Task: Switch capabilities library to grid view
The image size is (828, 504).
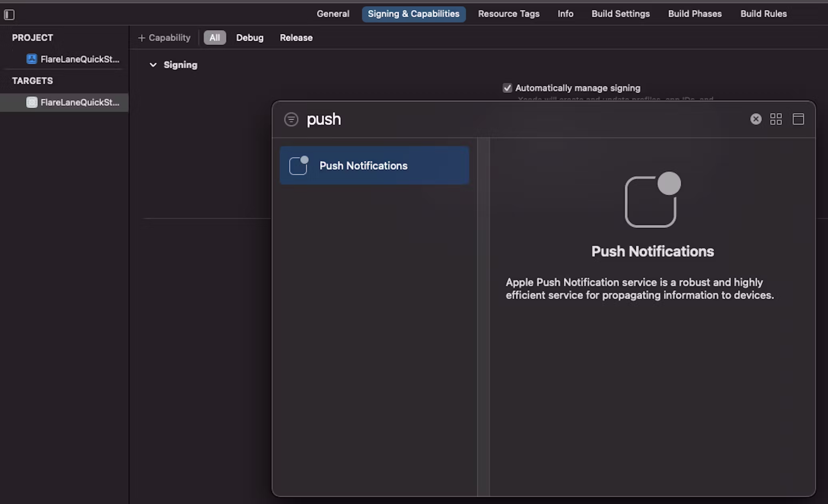Action: (776, 119)
